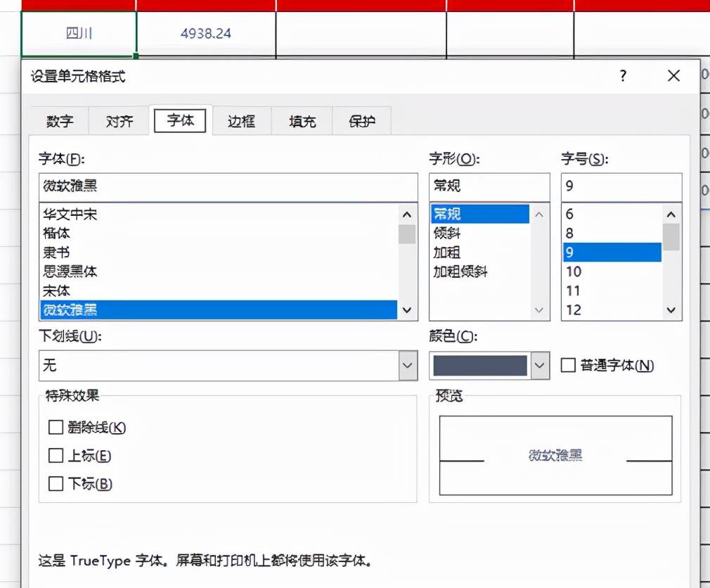710x588 pixels.
Task: Click the font list scrollbar down arrow
Action: point(406,309)
